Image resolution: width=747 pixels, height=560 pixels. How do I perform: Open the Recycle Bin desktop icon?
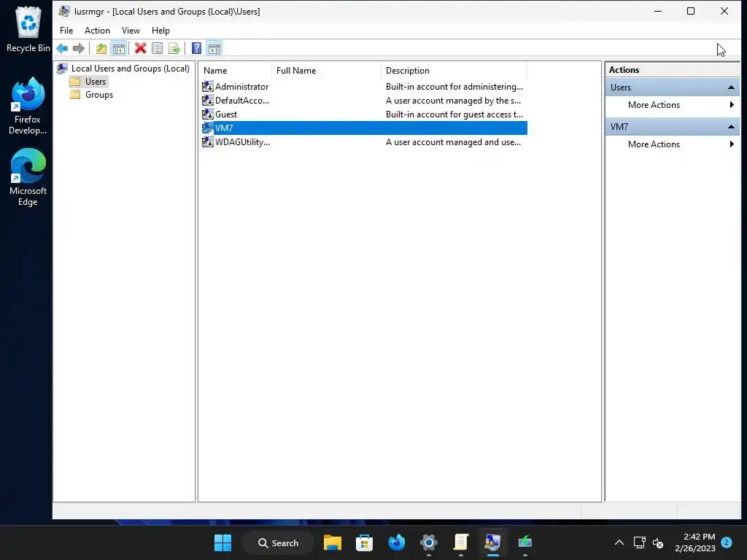click(x=28, y=28)
